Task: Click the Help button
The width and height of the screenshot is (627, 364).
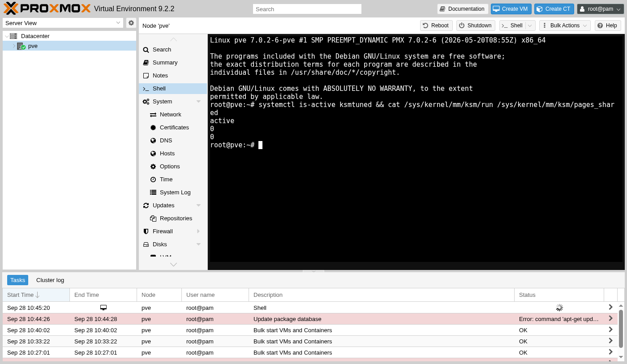Action: 608,26
